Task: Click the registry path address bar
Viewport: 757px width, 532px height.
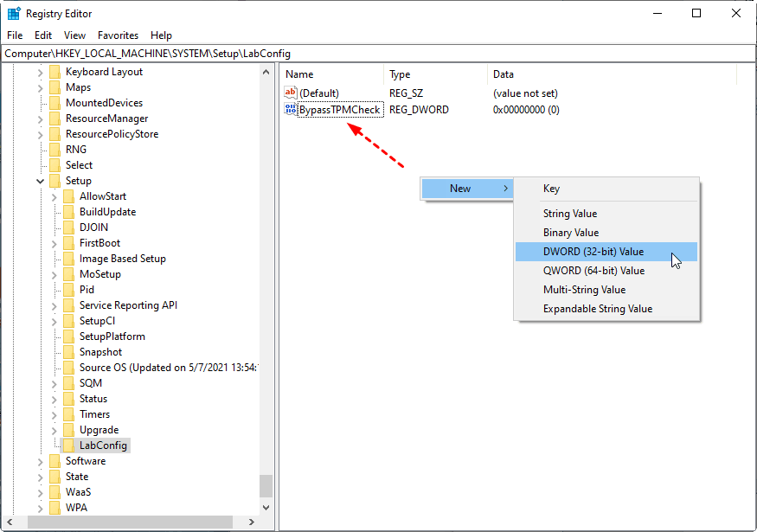Action: point(379,53)
